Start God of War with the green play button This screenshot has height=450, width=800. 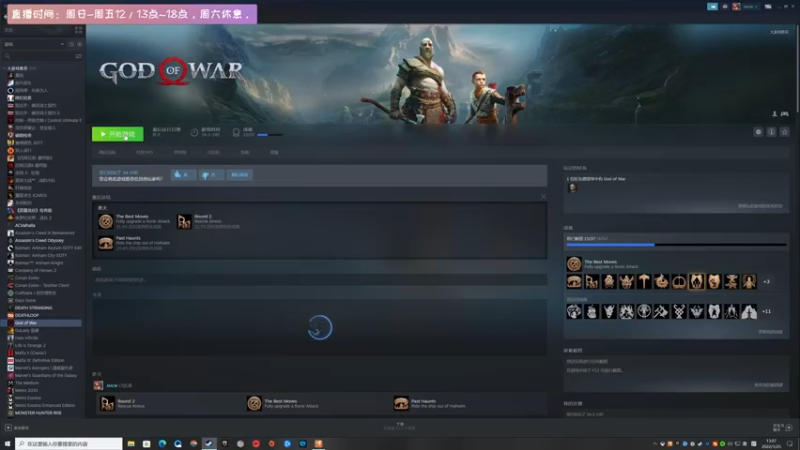[117, 134]
